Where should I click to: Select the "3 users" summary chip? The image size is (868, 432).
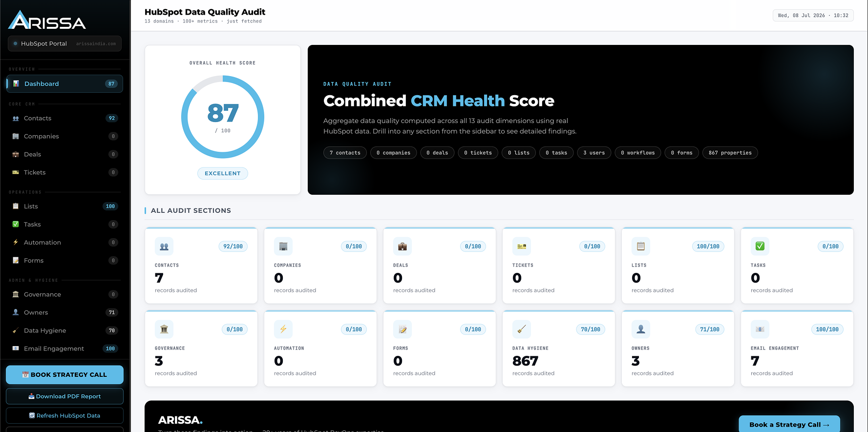point(594,153)
